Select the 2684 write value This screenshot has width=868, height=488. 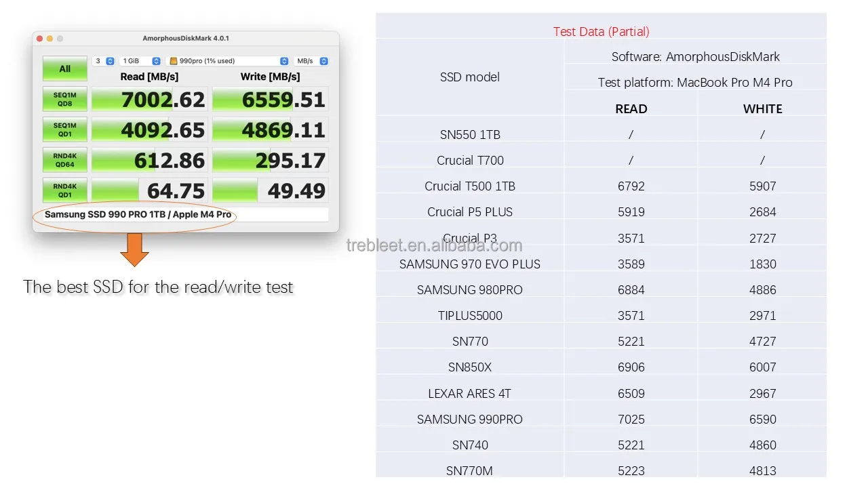763,212
